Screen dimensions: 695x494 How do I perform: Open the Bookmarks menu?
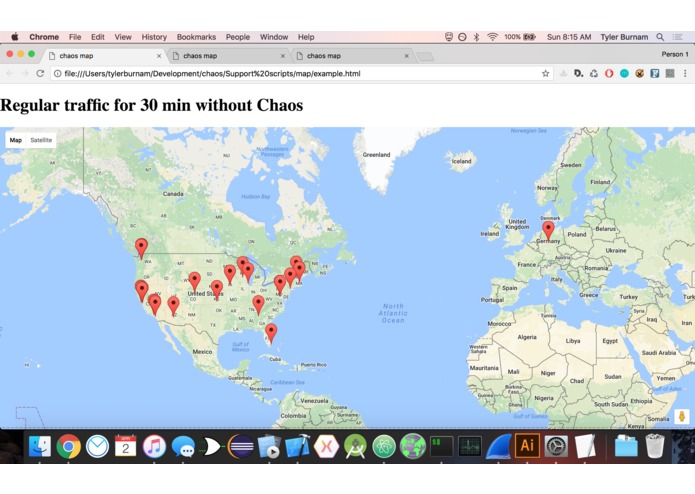coord(196,37)
